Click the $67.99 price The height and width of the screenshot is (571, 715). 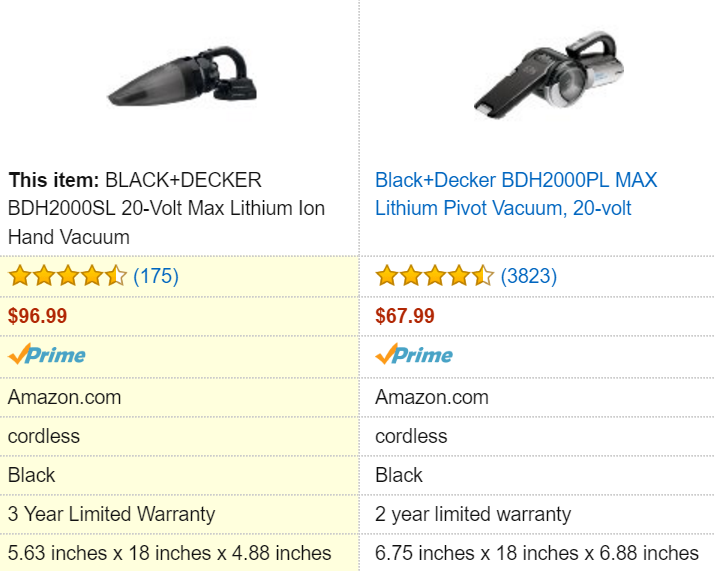[405, 316]
